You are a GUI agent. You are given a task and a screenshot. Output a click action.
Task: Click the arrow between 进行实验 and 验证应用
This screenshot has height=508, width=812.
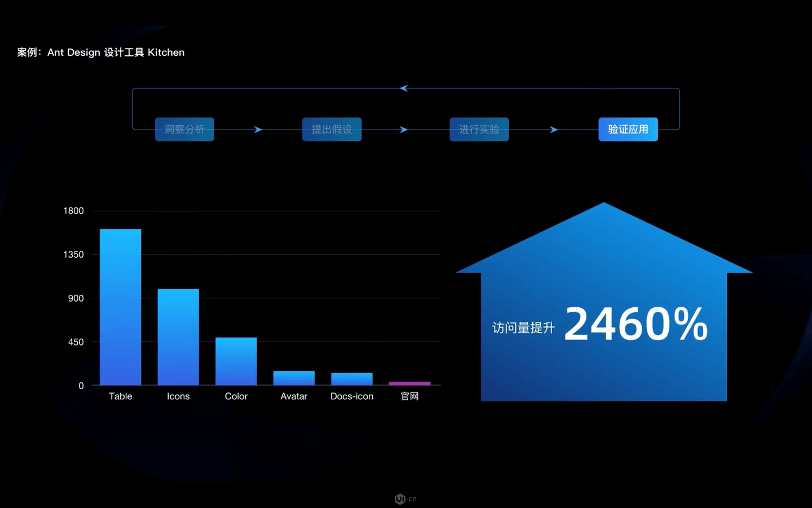pyautogui.click(x=554, y=130)
